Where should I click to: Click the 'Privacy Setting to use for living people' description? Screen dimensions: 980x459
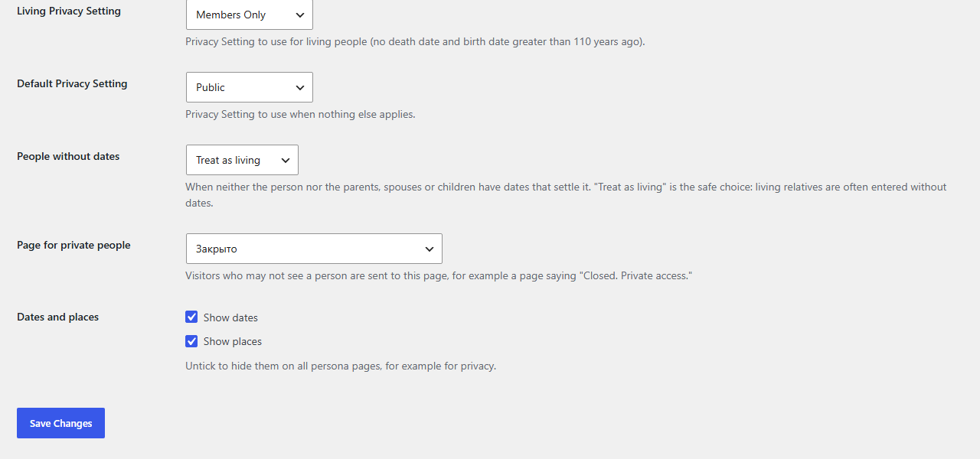415,42
